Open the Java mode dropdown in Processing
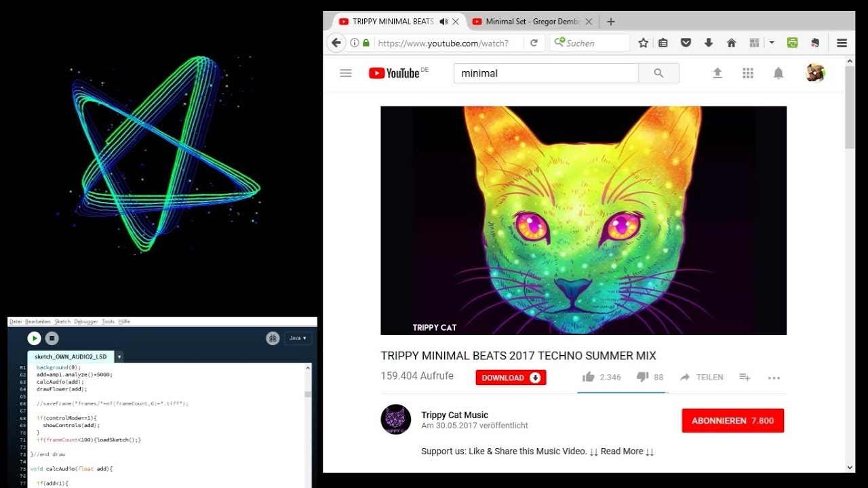This screenshot has height=488, width=868. point(298,338)
